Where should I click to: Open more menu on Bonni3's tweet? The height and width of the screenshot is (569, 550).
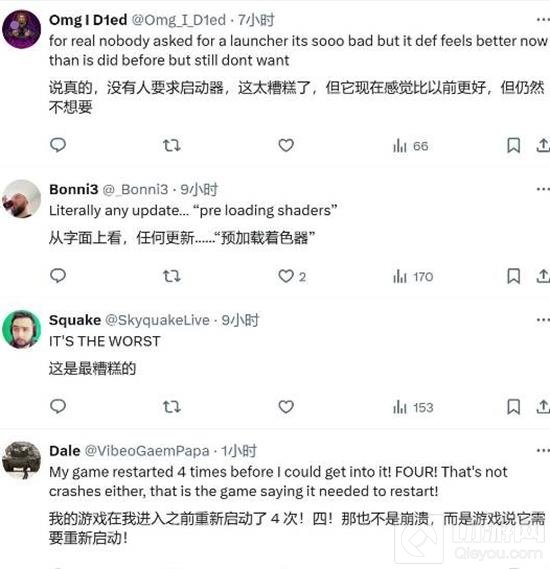pyautogui.click(x=543, y=189)
